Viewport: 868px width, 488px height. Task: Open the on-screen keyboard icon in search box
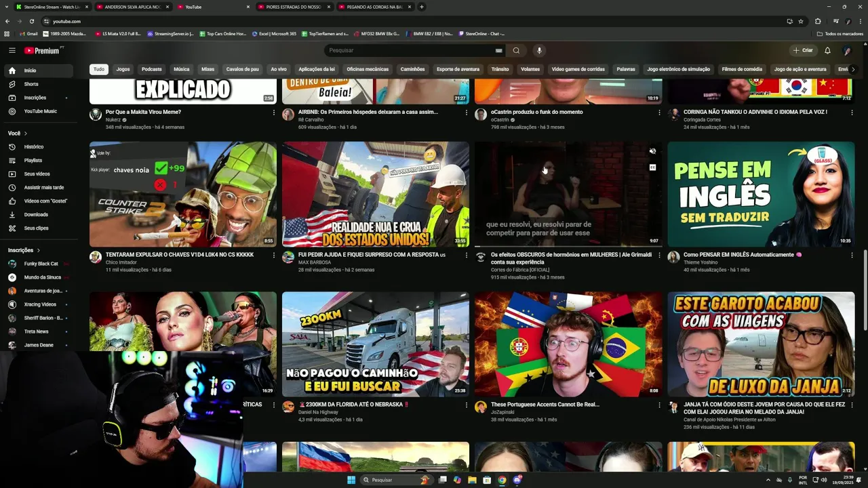click(x=498, y=50)
